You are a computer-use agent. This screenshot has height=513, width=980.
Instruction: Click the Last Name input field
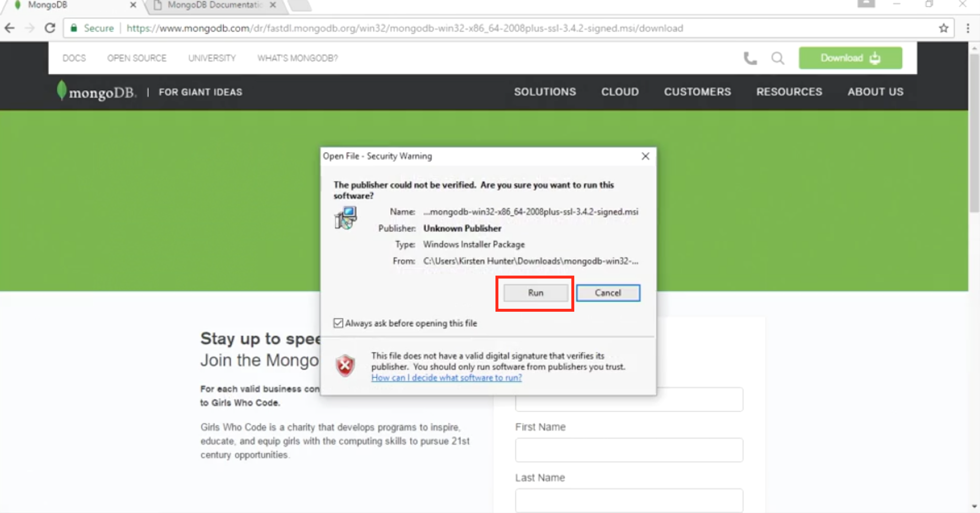[x=629, y=500]
